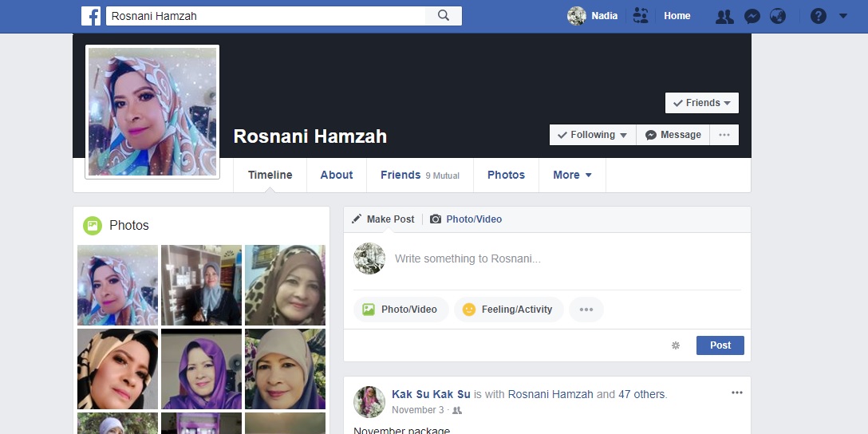
Task: Open Nadia's name link in top bar
Action: click(x=605, y=16)
